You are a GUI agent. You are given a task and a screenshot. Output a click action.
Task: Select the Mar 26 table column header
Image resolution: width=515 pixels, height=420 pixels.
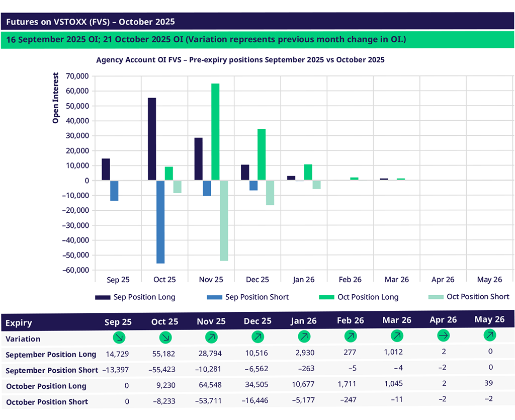coord(396,320)
